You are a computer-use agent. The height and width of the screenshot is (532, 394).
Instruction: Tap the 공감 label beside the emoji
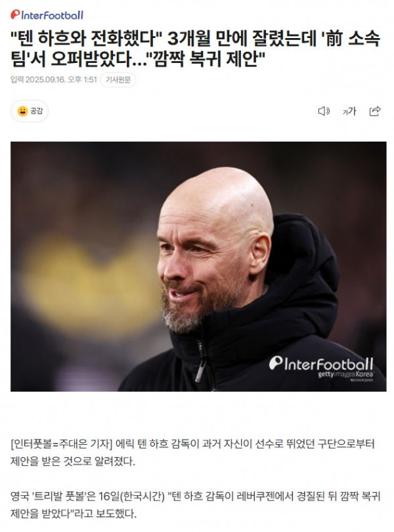pos(36,111)
